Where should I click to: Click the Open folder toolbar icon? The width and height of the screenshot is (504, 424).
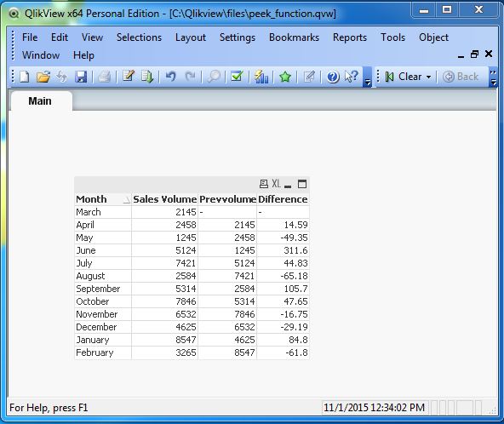coord(43,77)
